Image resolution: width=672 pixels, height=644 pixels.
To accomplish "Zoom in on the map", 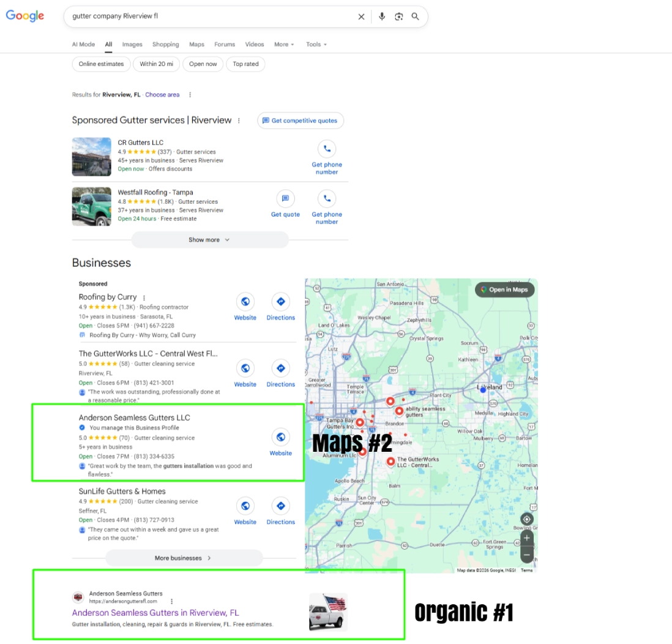I will [527, 538].
